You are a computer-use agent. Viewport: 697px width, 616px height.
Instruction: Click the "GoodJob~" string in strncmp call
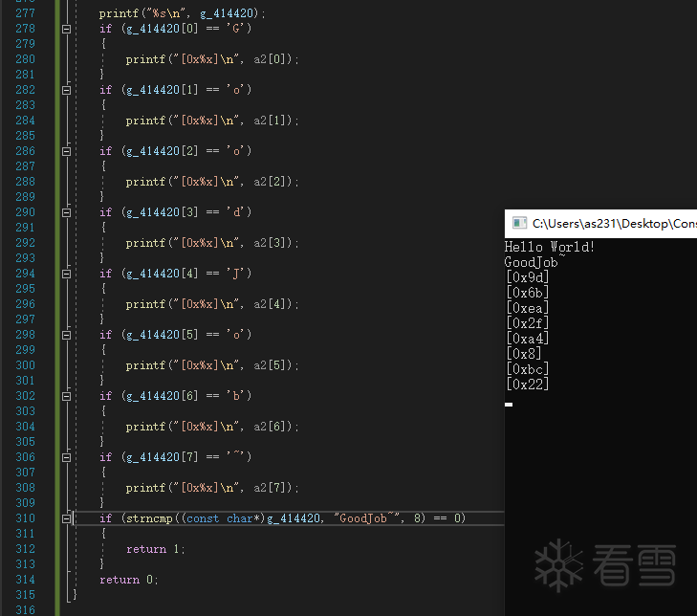point(367,518)
